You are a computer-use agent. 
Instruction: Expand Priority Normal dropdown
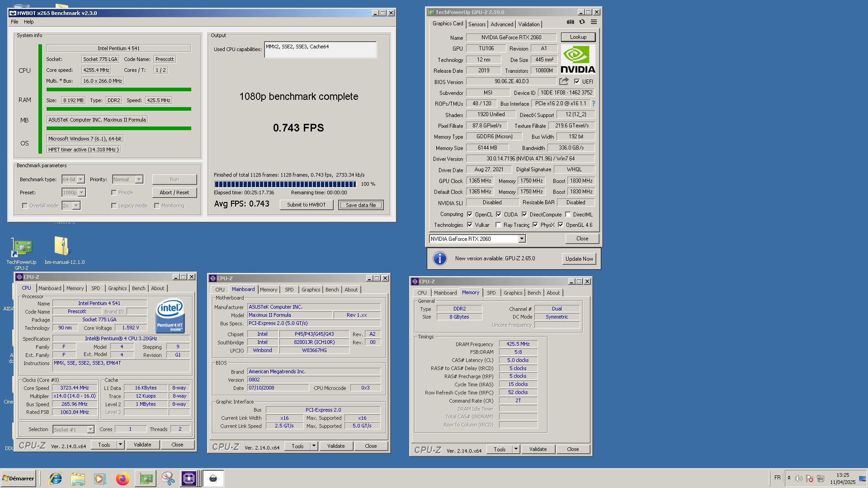(x=139, y=179)
